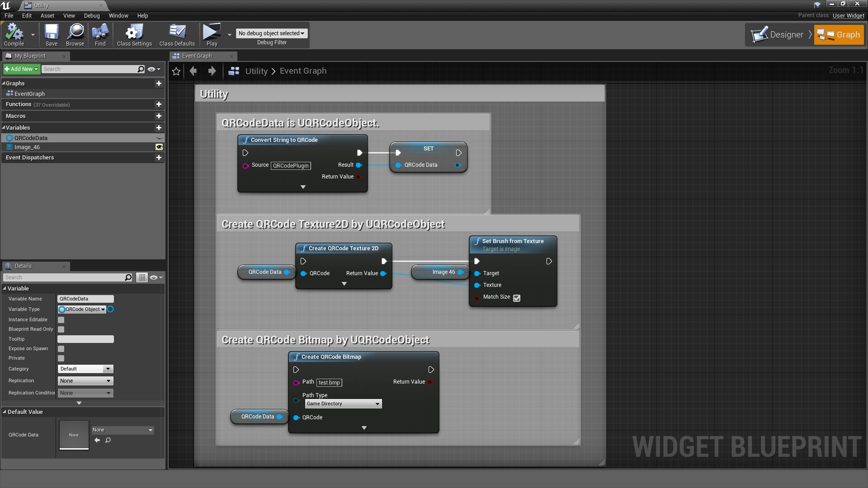Toggle Expose on Spawn for the variable
The width and height of the screenshot is (868, 488).
coord(61,348)
